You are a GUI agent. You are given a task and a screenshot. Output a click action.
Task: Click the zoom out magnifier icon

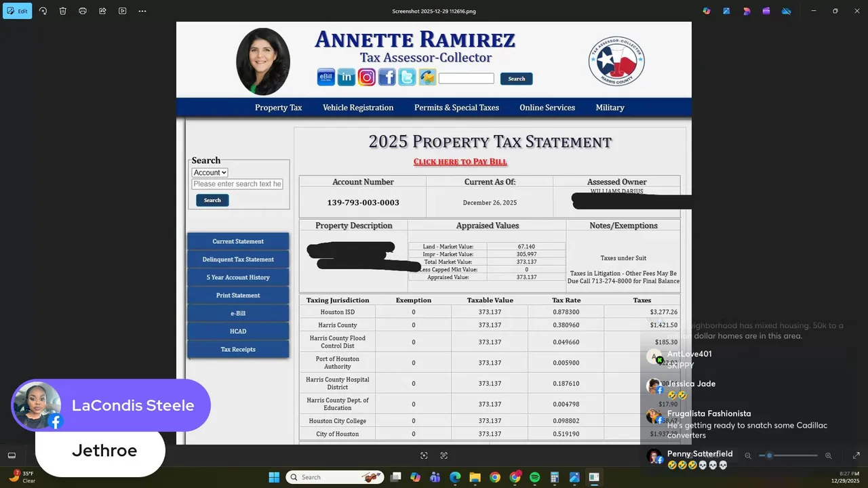tap(748, 455)
